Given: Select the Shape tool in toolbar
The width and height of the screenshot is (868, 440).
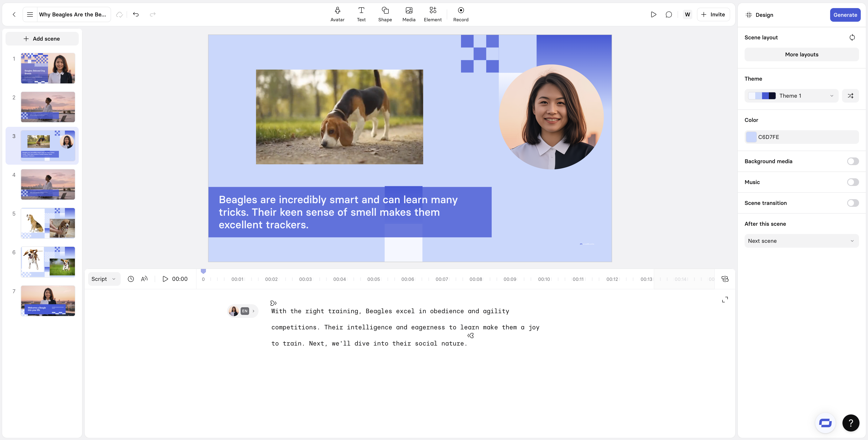Looking at the screenshot, I should pyautogui.click(x=385, y=14).
